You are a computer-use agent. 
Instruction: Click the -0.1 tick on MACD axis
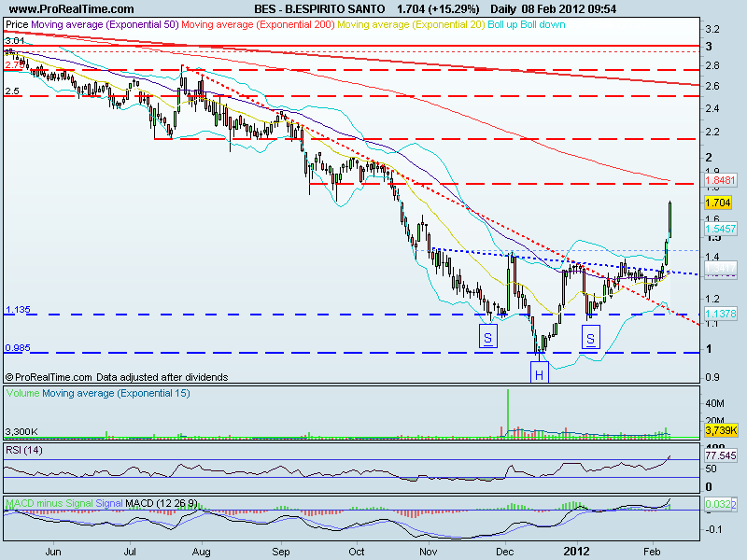tap(712, 529)
